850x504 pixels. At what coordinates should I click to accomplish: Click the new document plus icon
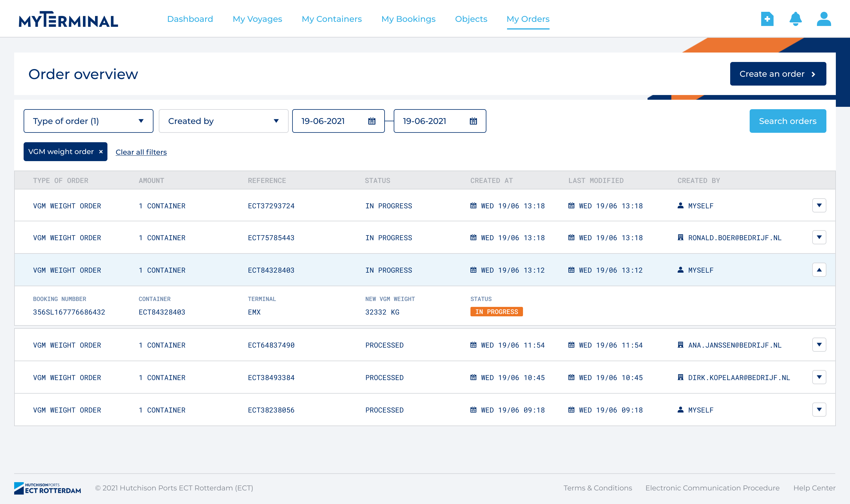pos(767,19)
